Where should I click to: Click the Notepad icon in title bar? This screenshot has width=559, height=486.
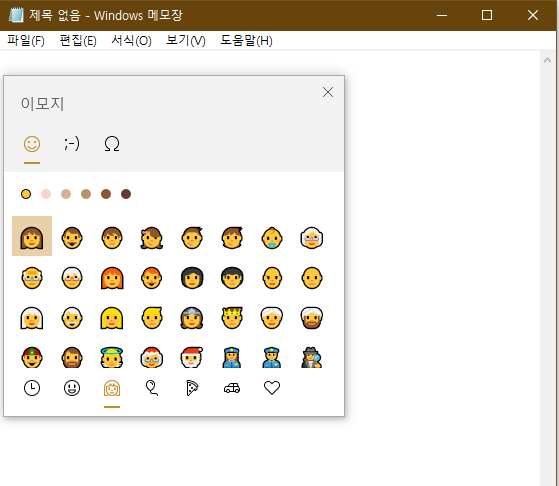pos(16,15)
